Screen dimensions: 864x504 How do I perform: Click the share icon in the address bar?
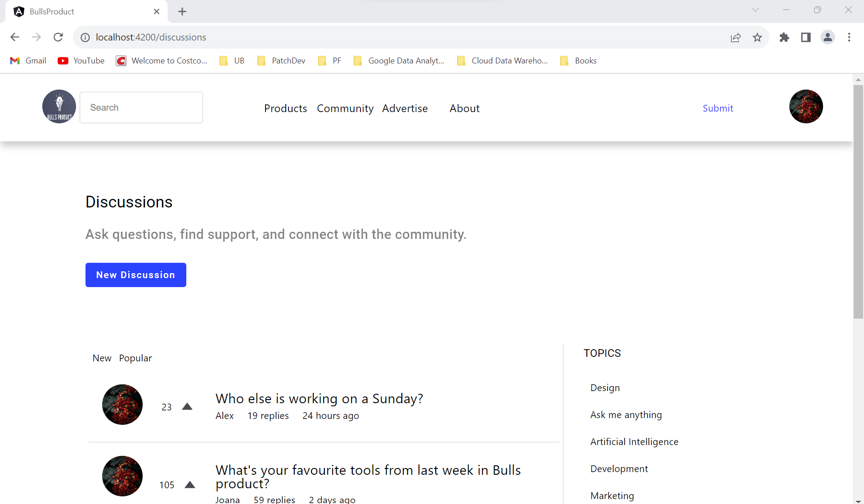[736, 37]
